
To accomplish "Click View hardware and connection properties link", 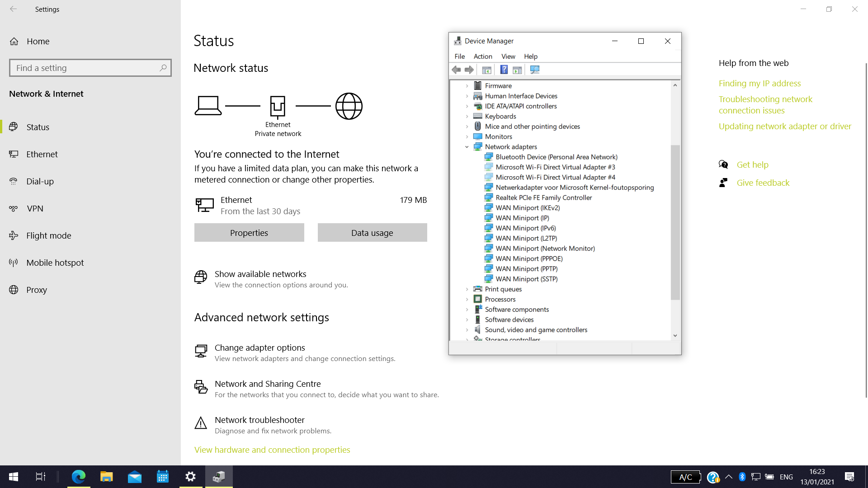I will click(273, 449).
